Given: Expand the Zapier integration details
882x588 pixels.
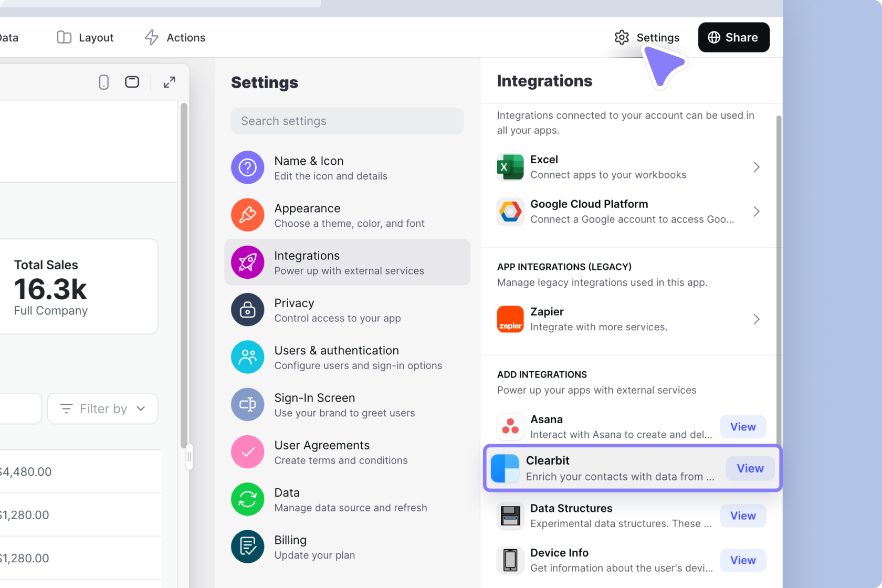Looking at the screenshot, I should point(757,319).
